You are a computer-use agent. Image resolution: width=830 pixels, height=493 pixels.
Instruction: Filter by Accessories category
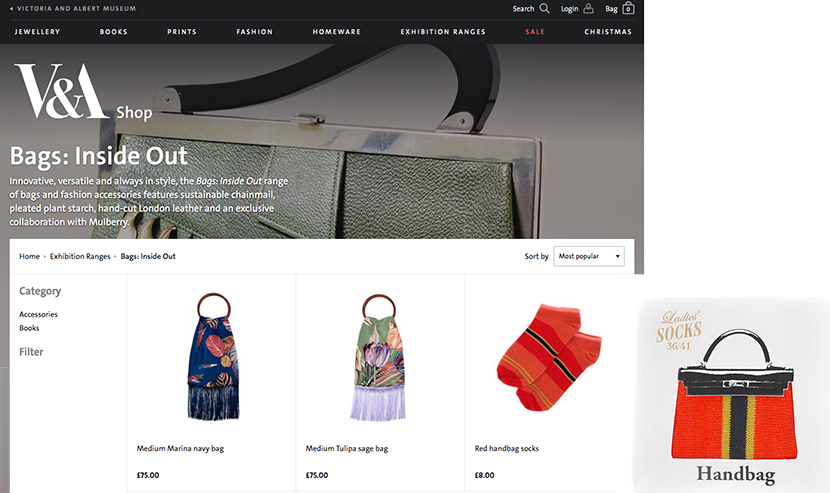38,314
